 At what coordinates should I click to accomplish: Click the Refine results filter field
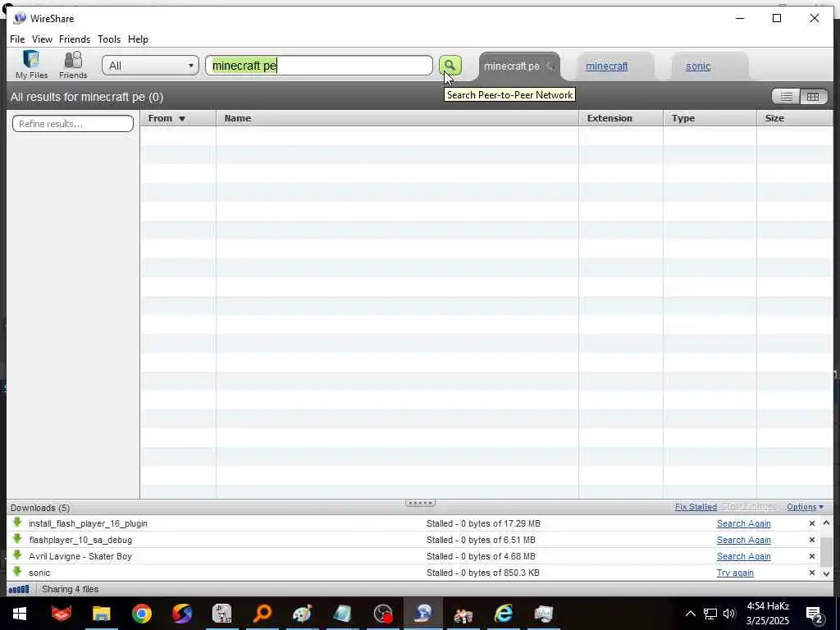click(73, 124)
